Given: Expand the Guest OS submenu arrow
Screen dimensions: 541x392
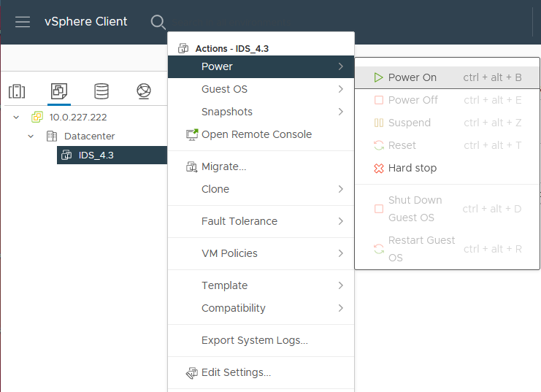Looking at the screenshot, I should 340,89.
